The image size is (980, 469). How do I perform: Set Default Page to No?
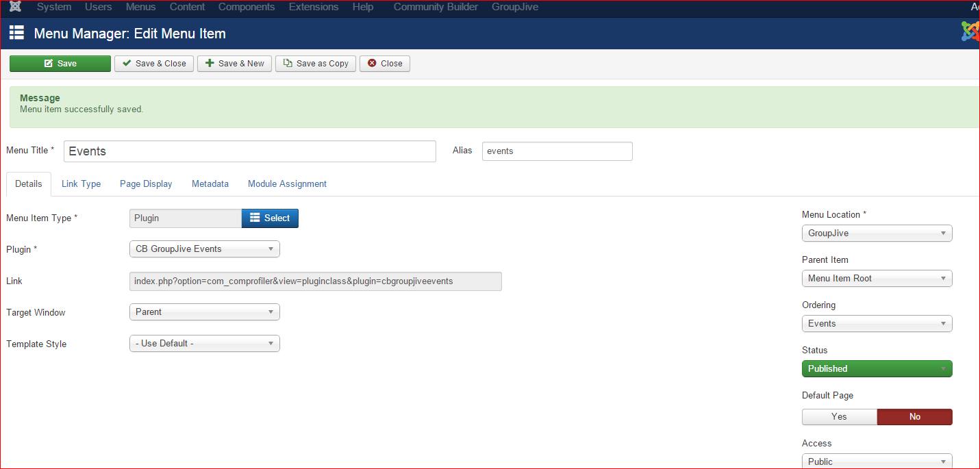click(x=915, y=417)
